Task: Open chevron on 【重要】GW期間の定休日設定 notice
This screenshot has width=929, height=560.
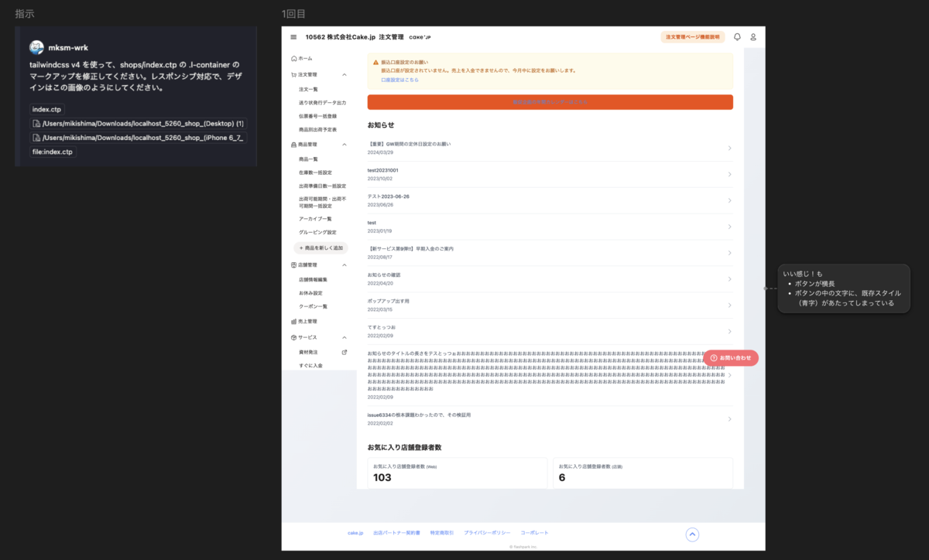Action: [729, 149]
